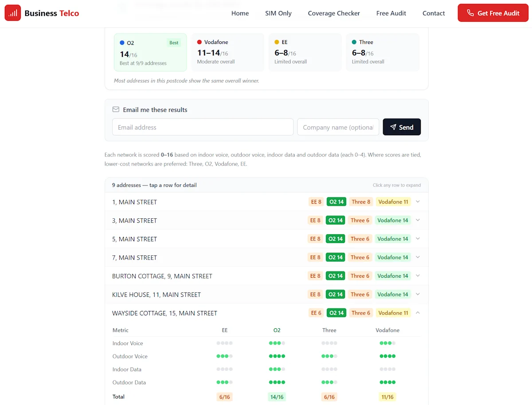
Task: Click the Email address input field
Action: [203, 127]
